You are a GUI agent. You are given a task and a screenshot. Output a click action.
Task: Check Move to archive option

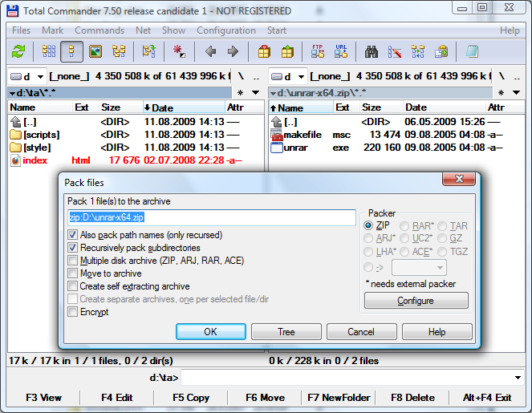click(x=74, y=273)
